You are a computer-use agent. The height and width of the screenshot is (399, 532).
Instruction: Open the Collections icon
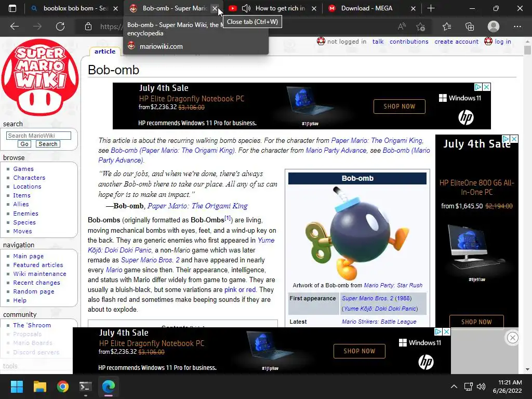470,26
